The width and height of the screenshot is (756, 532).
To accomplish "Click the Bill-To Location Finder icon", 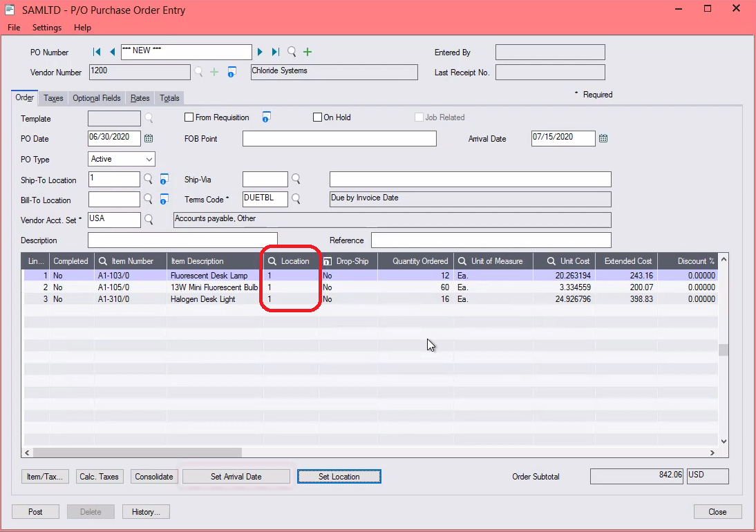I will 148,199.
